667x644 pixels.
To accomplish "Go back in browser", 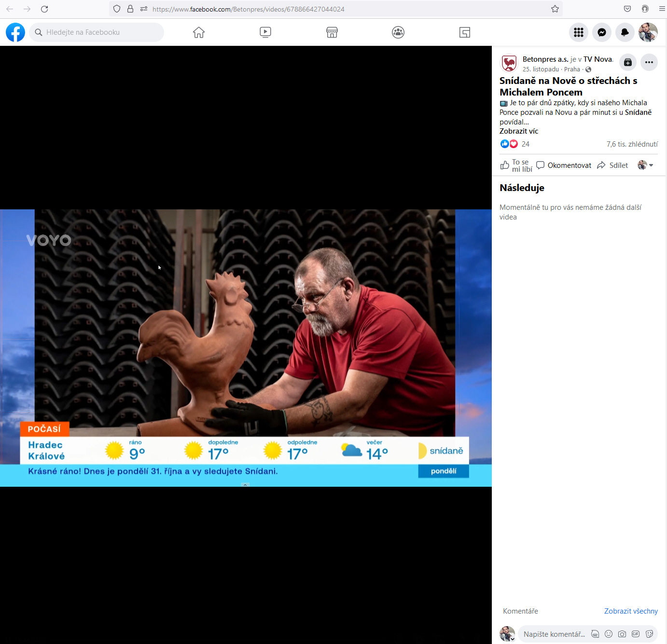I will coord(10,9).
